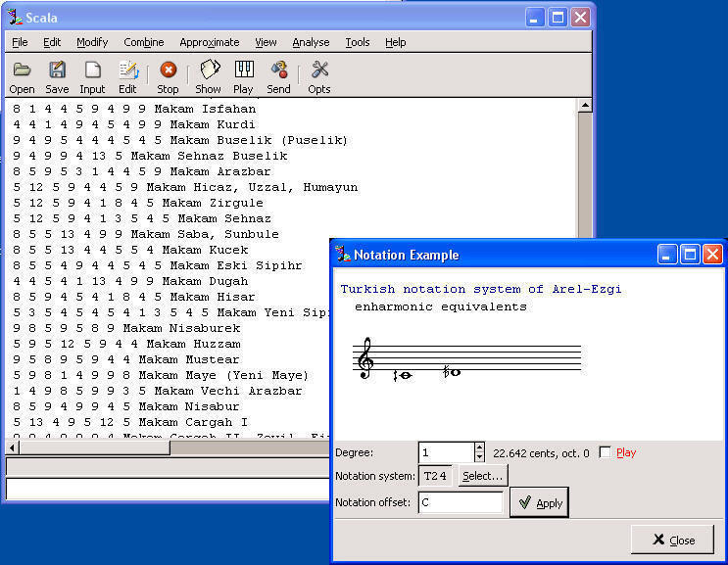Open the Approximate menu
This screenshot has width=728, height=565.
(210, 42)
